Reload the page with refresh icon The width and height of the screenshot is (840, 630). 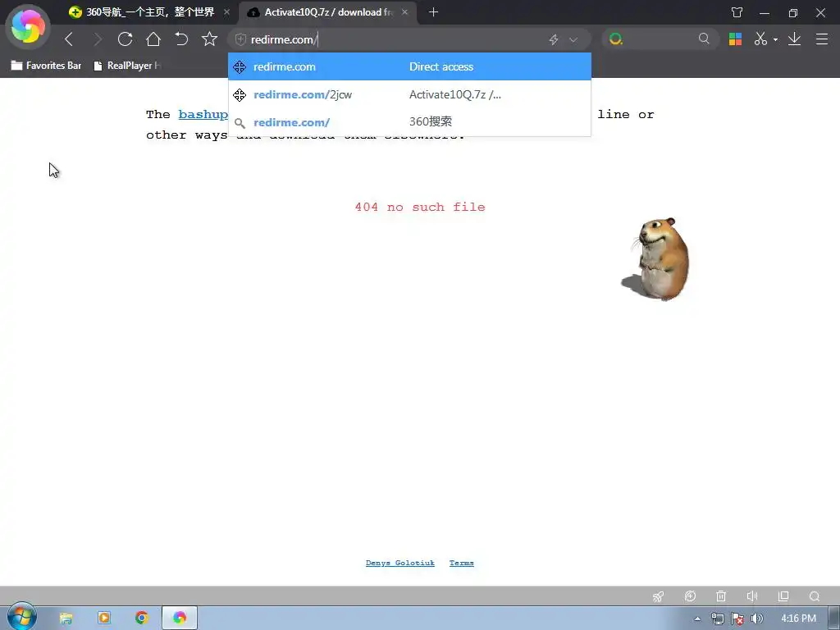126,39
